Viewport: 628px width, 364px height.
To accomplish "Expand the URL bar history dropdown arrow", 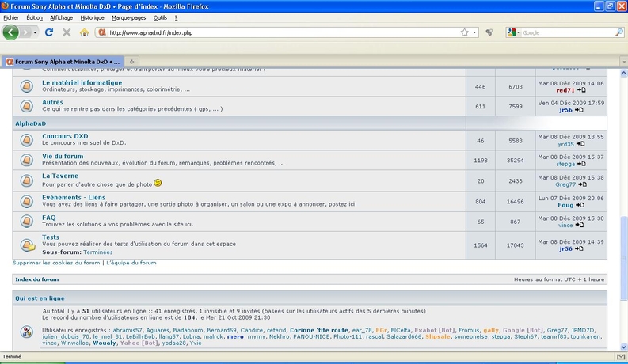I will click(x=474, y=32).
